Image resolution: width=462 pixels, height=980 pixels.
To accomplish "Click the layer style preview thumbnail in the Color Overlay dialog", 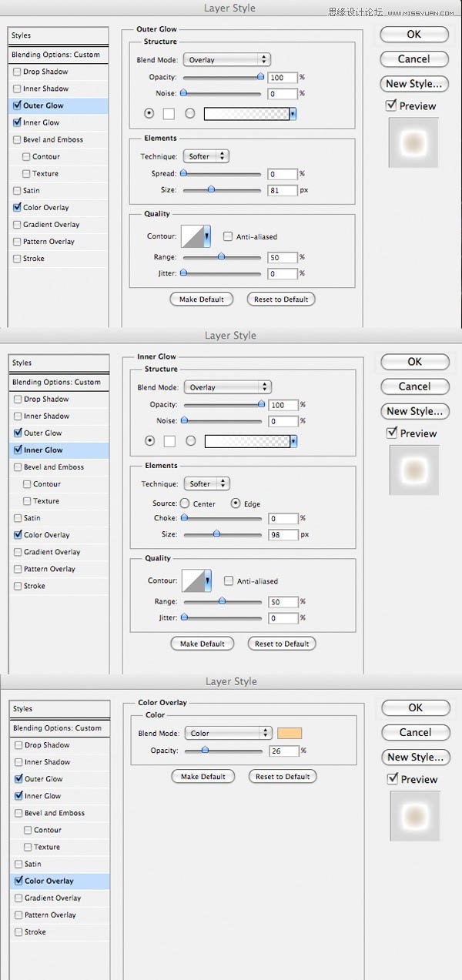I will (x=415, y=816).
